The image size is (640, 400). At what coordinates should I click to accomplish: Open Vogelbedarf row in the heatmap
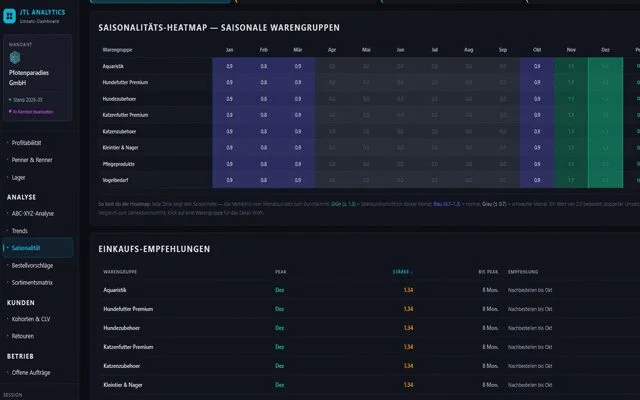pos(115,180)
